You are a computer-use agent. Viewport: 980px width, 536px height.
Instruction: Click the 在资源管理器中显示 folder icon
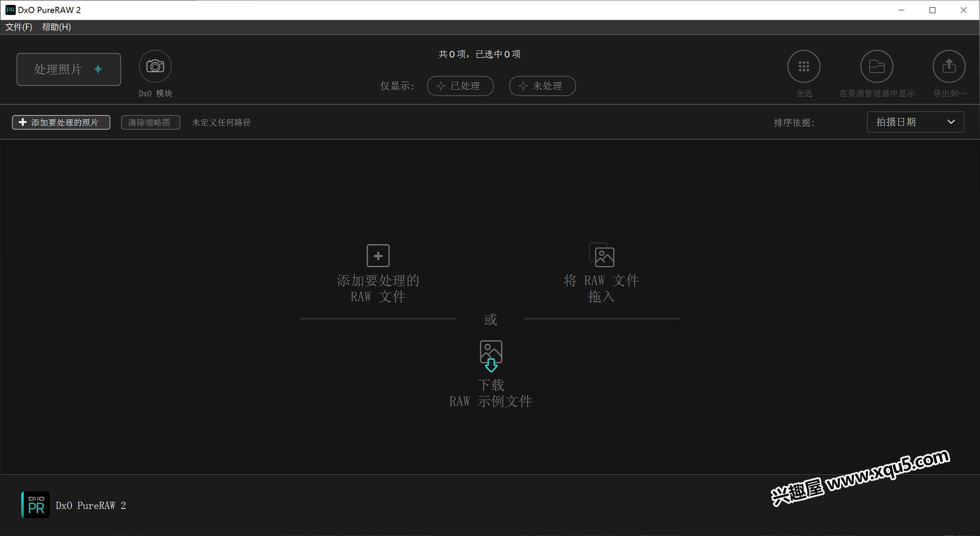click(x=877, y=66)
